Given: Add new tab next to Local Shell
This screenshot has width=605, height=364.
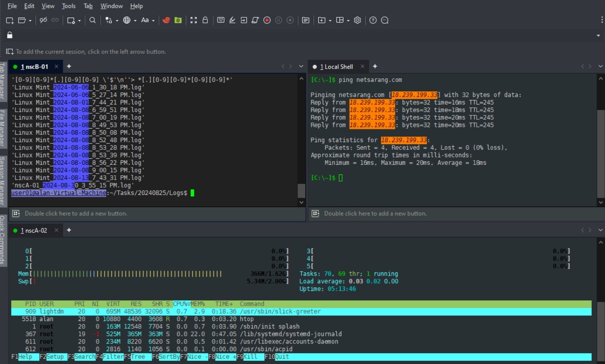Looking at the screenshot, I should click(375, 66).
